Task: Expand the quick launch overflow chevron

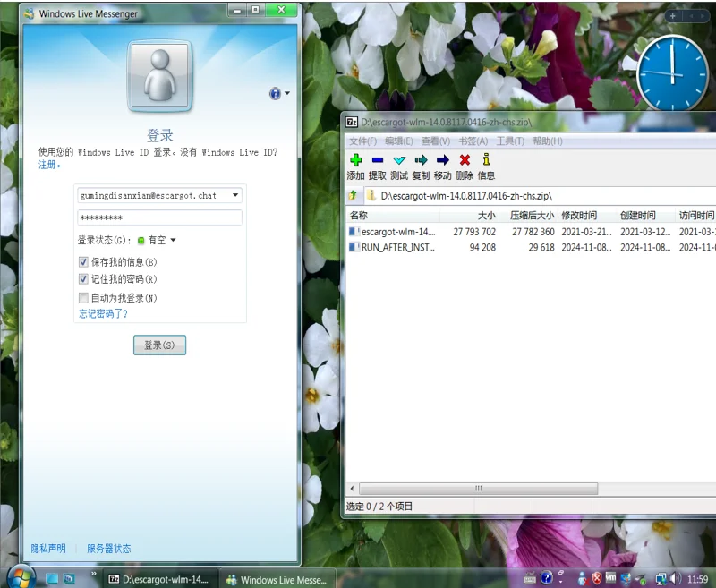Action: (x=94, y=574)
